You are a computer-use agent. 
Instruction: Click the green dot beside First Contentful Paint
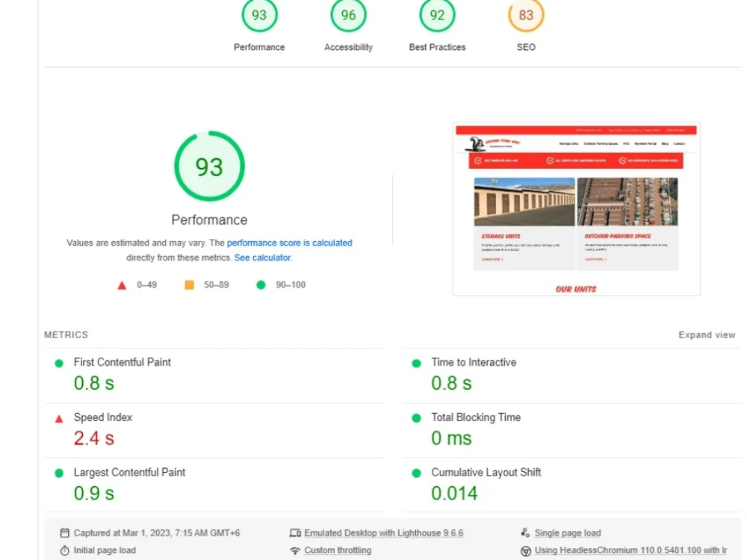tap(59, 364)
